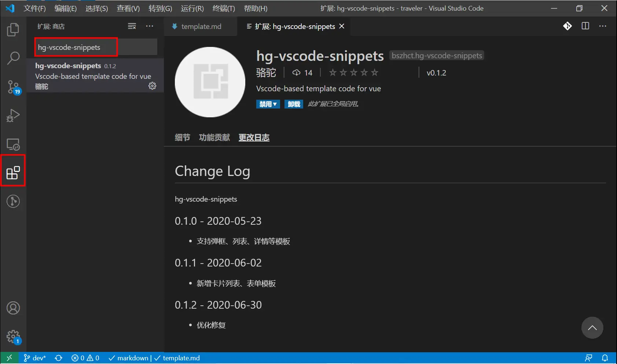Open the Remote Explorer view

13,144
